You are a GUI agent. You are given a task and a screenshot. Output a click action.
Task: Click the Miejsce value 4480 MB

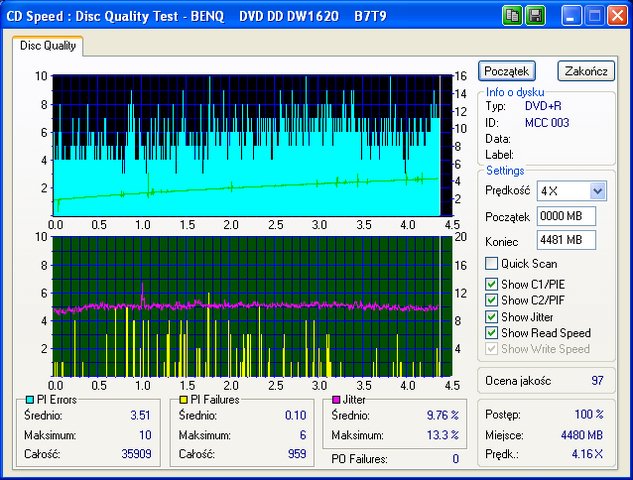[x=582, y=435]
